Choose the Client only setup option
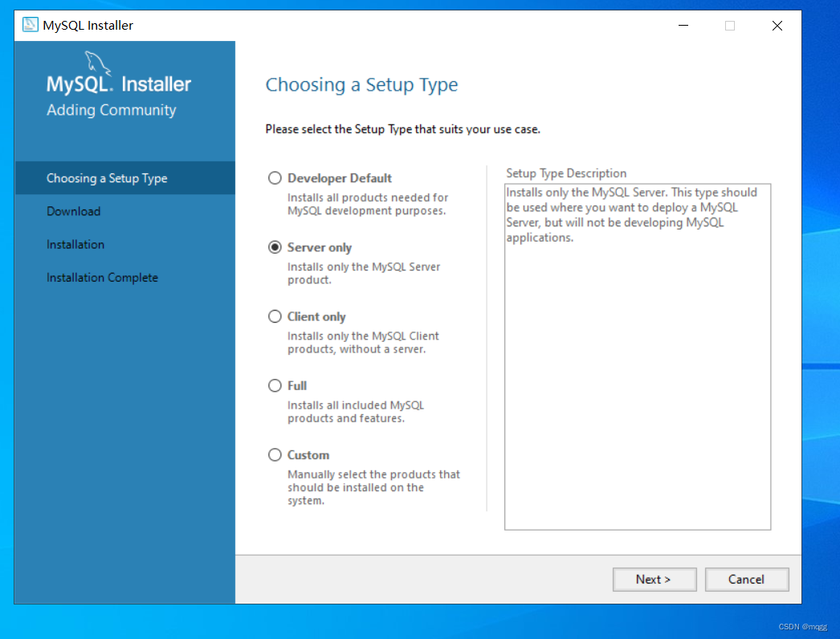This screenshot has width=840, height=639. tap(275, 316)
